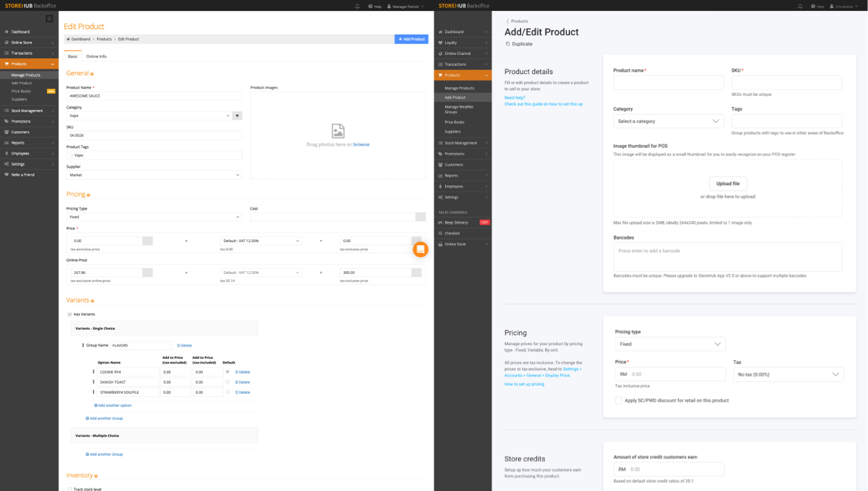
Task: Open the Price tax VAT 12.00% dropdown
Action: click(x=261, y=241)
